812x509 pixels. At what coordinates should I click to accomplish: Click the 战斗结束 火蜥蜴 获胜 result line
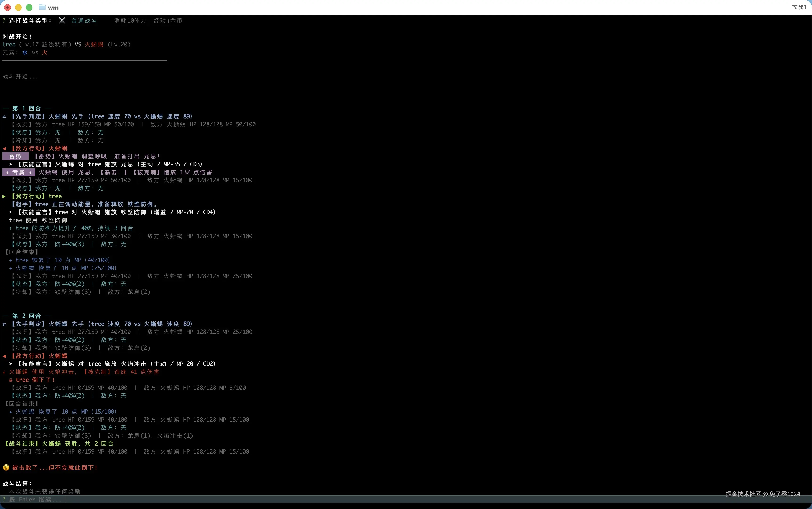(59, 444)
